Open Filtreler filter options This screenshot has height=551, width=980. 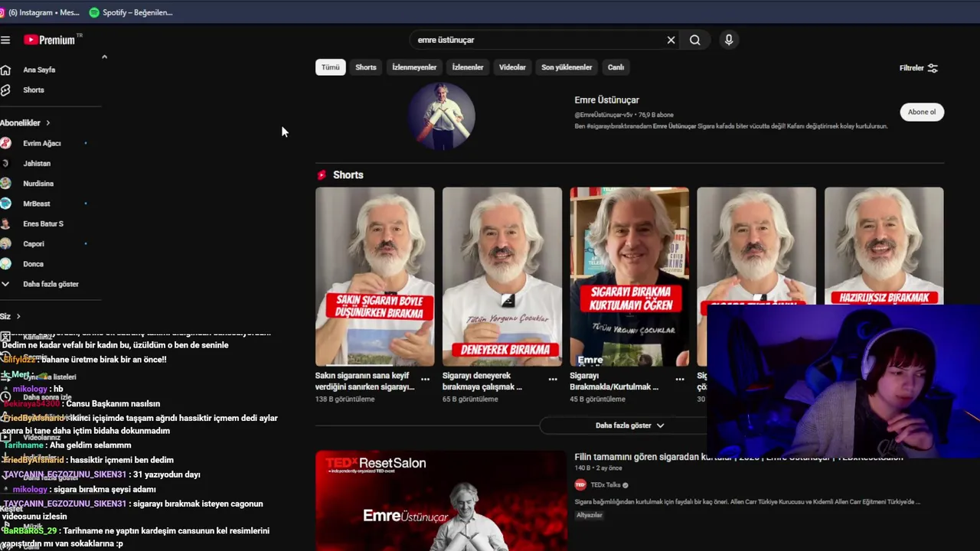click(919, 68)
